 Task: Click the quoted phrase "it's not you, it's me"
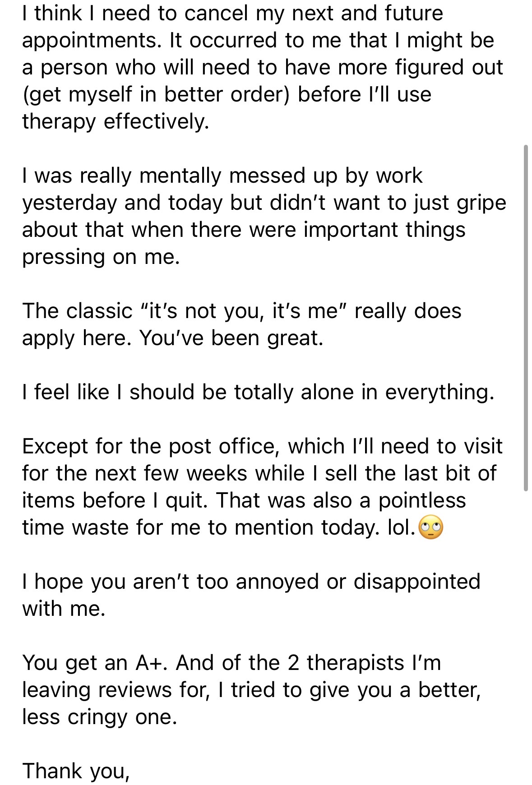[244, 311]
